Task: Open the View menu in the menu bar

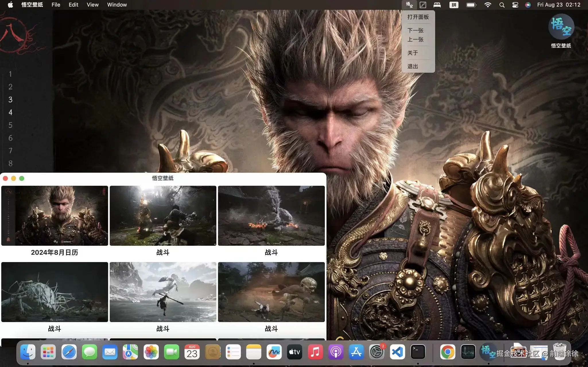Action: pyautogui.click(x=92, y=5)
